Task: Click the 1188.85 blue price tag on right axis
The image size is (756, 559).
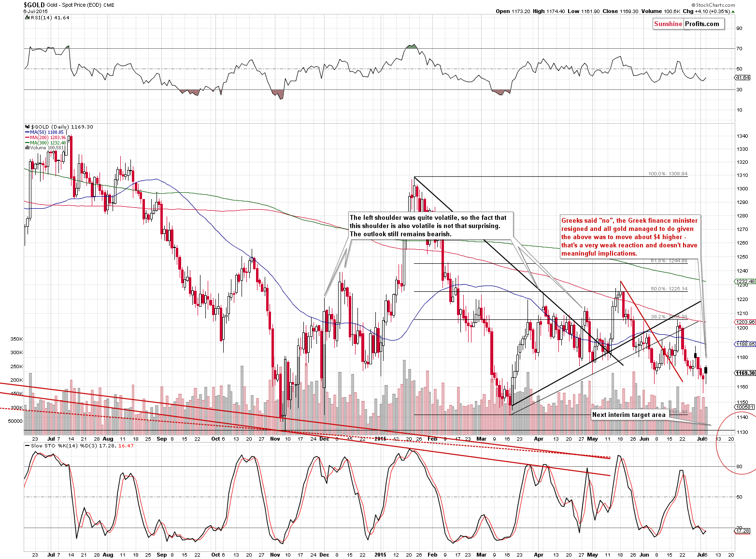Action: point(745,344)
